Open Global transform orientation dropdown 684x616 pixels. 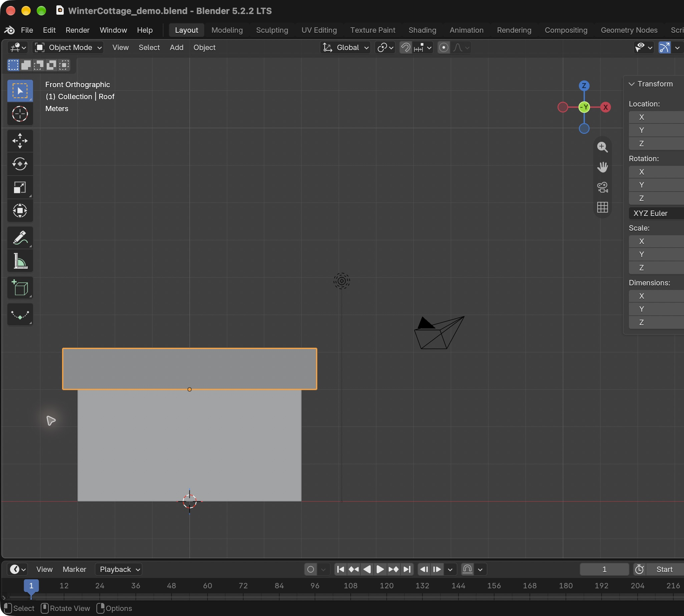tap(345, 48)
